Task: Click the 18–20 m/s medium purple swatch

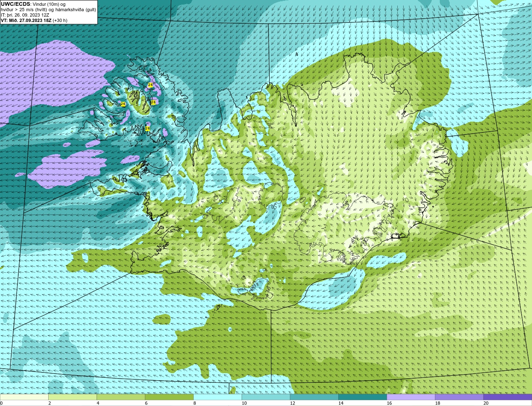Action: point(459,397)
